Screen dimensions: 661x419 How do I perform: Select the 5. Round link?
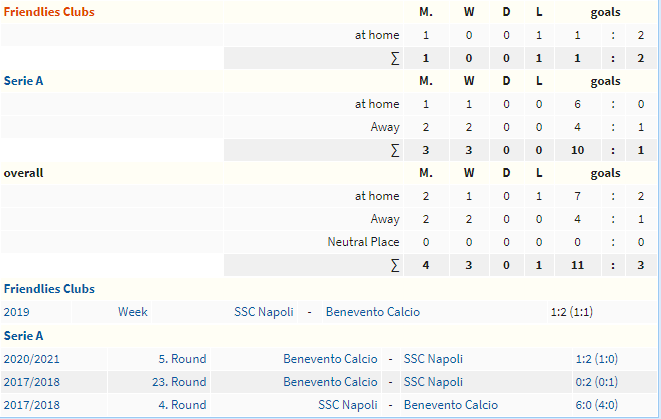pyautogui.click(x=183, y=359)
